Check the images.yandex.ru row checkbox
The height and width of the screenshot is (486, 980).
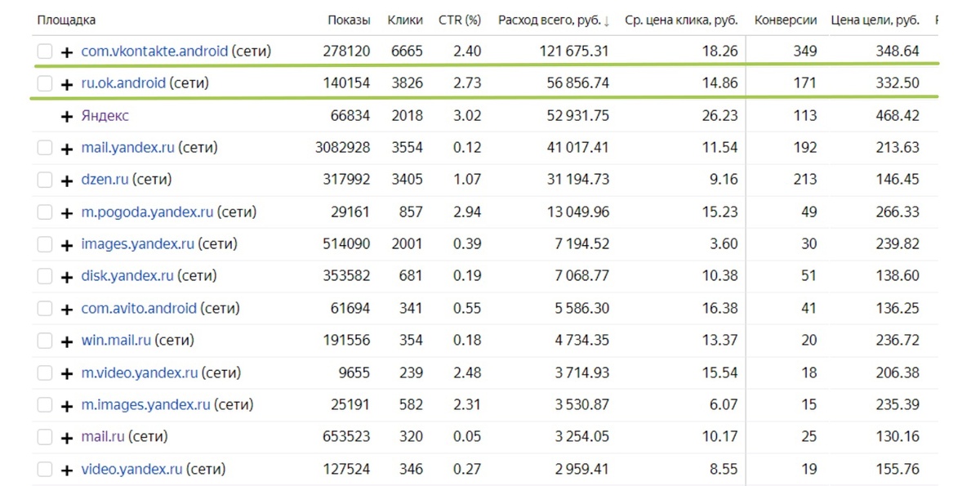[x=45, y=244]
